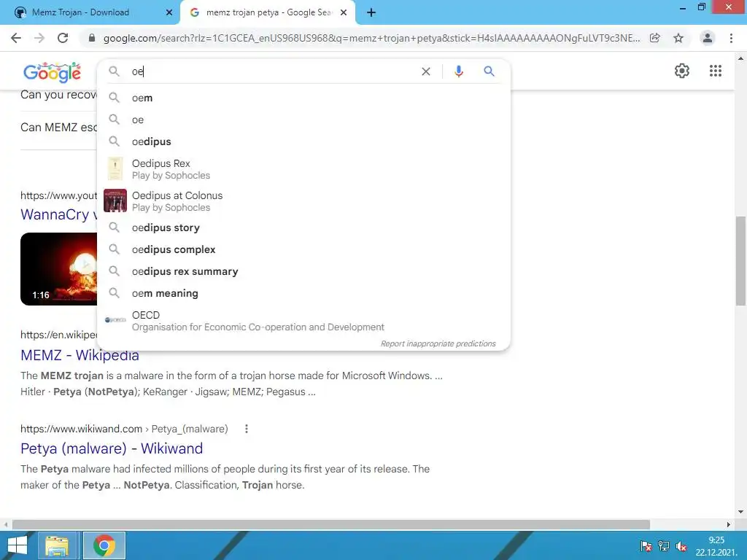Choose the 'oem' suggestion
Screen dimensions: 747x560
point(303,98)
